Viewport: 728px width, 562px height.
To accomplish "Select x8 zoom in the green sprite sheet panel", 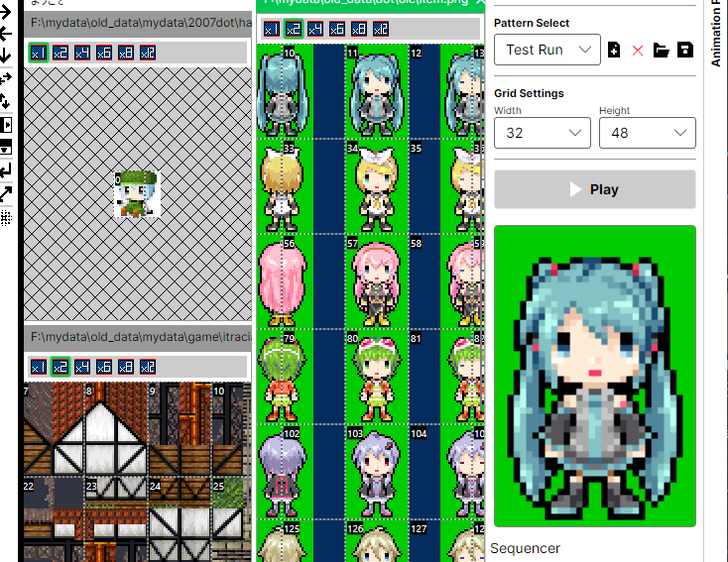I will [x=359, y=29].
